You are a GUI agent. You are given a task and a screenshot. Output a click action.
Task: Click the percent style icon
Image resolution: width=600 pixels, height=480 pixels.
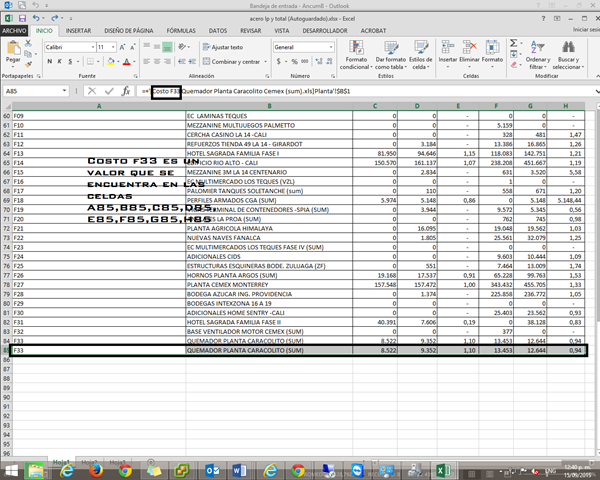(294, 61)
